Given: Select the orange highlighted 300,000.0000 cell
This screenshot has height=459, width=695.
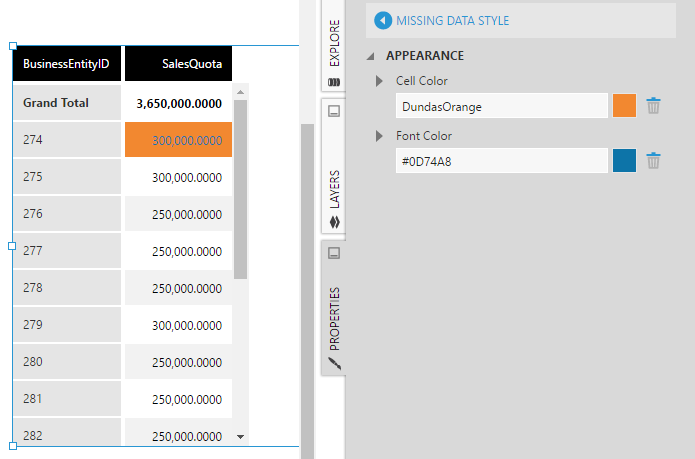Looking at the screenshot, I should pyautogui.click(x=178, y=140).
